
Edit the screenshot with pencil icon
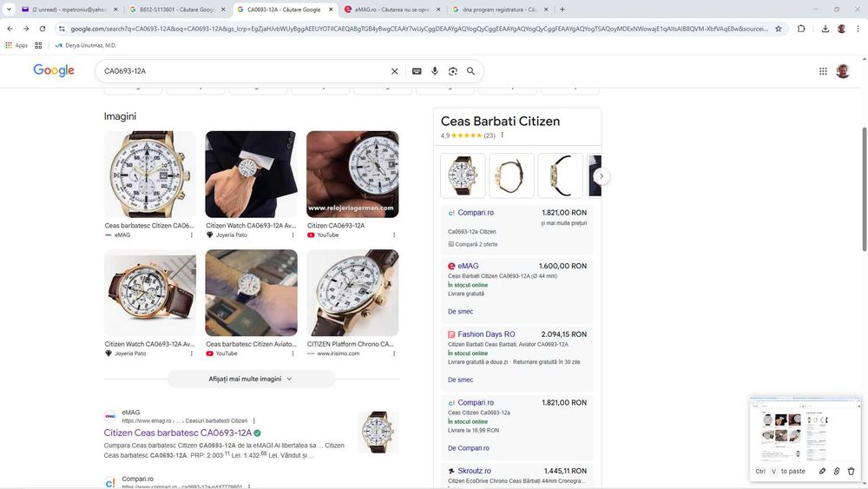click(822, 472)
